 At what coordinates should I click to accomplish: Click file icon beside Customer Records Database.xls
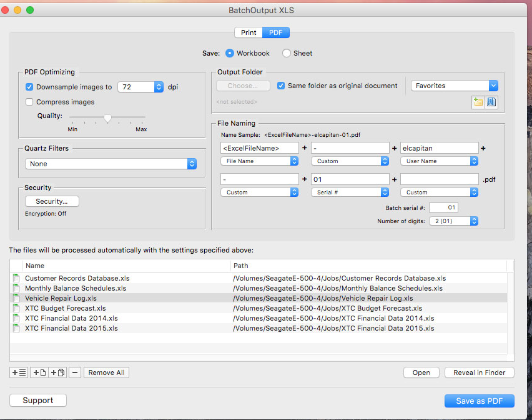16,278
